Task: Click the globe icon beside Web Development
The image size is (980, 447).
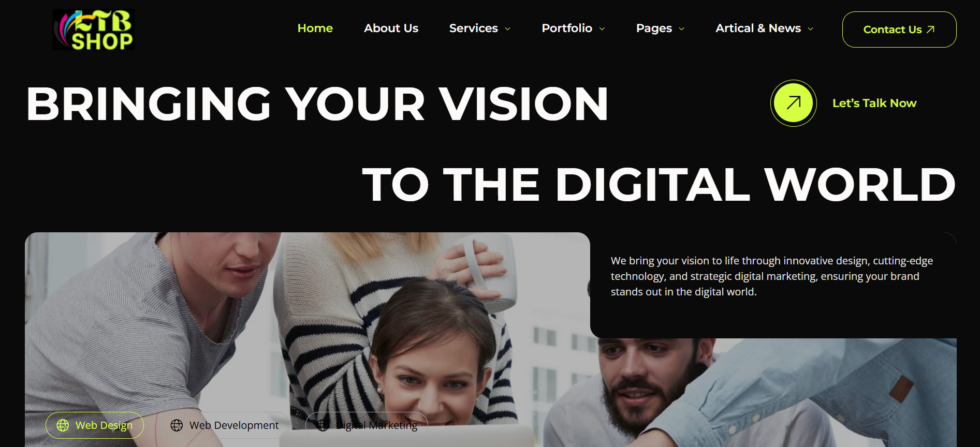Action: 177,425
